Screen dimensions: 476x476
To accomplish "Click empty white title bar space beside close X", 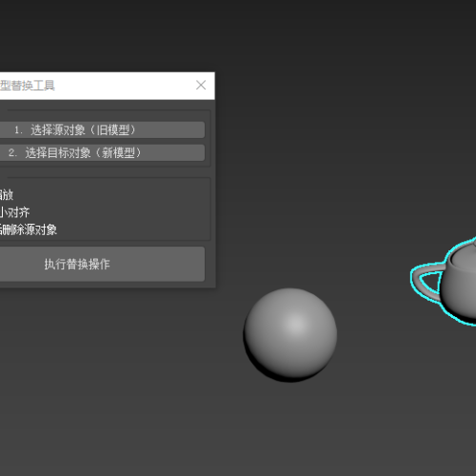I will click(127, 86).
